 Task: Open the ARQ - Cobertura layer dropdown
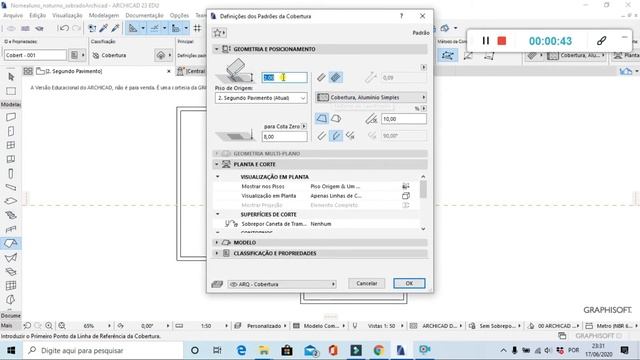(282, 284)
